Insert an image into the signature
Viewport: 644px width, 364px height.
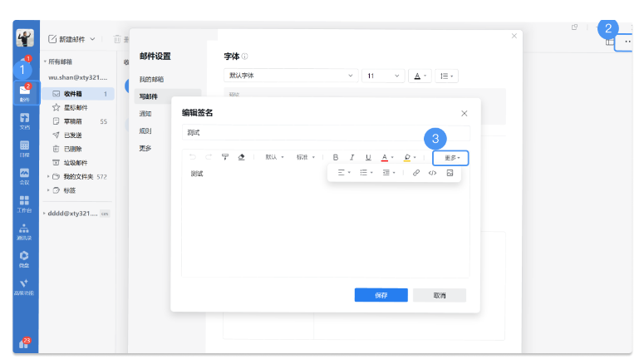[x=450, y=173]
